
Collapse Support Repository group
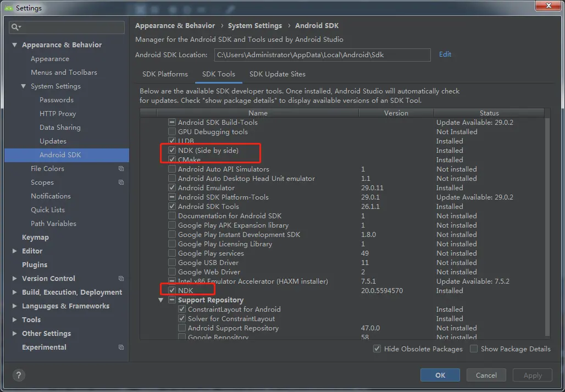click(160, 300)
